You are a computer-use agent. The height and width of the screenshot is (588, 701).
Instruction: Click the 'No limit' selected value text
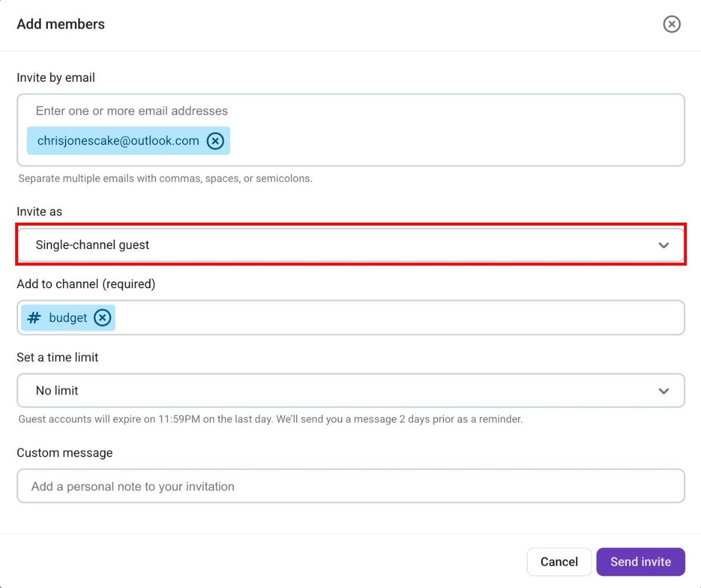click(x=57, y=390)
